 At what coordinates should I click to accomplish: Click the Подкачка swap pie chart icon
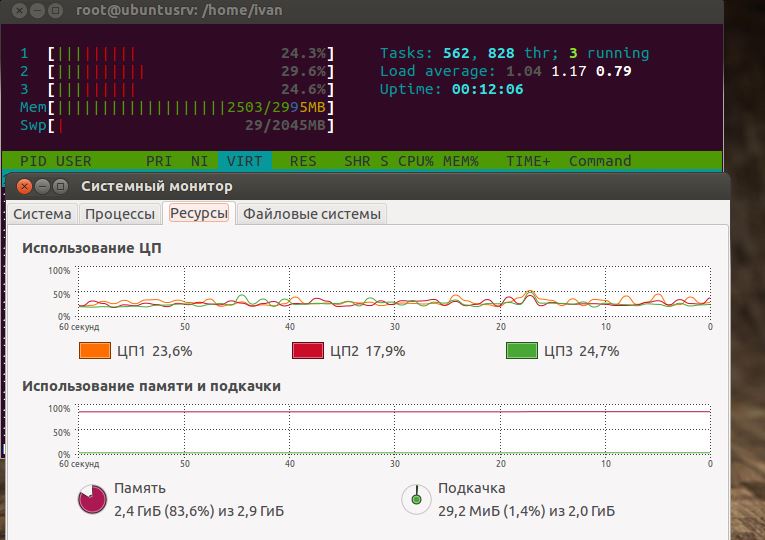pos(416,500)
